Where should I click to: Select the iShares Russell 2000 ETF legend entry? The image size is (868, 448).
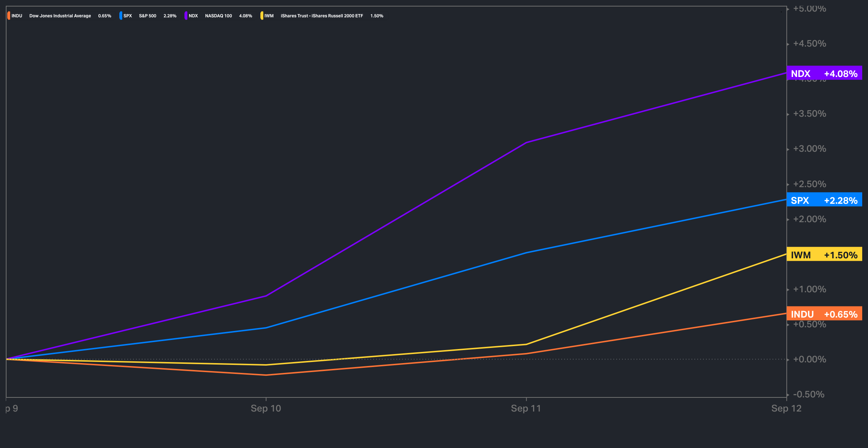(x=322, y=16)
